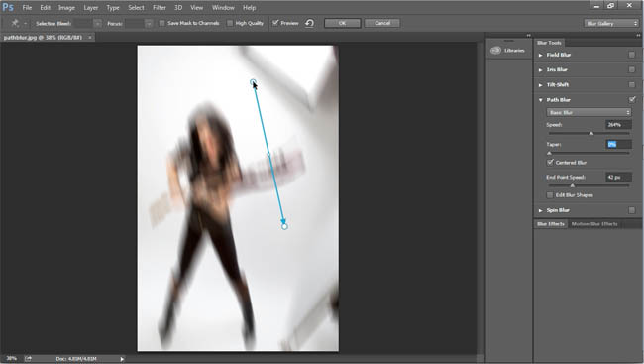
Task: Expand the Field Blur section
Action: click(541, 55)
